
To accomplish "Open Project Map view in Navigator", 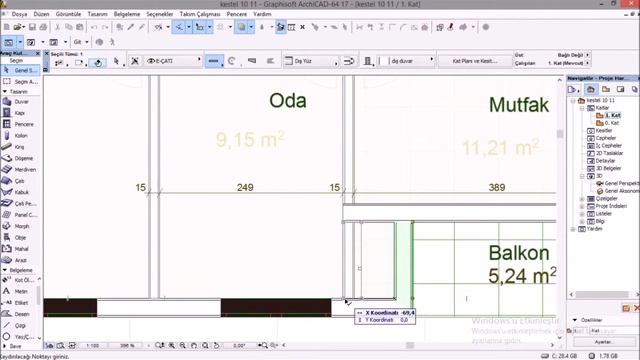I will point(591,89).
